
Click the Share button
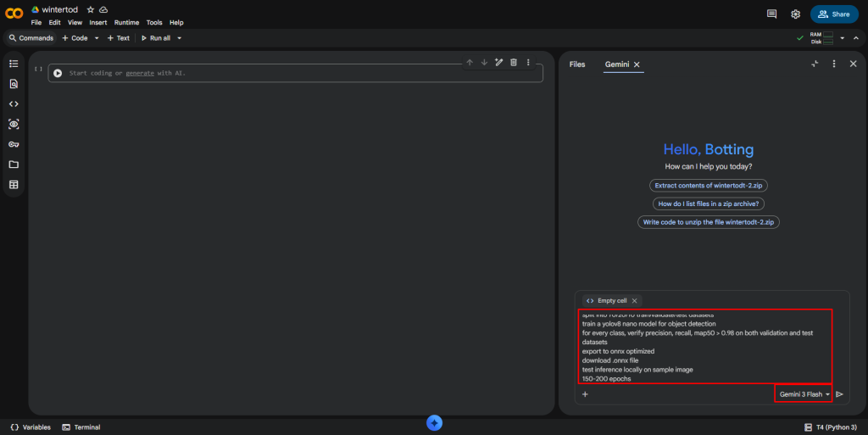click(834, 14)
